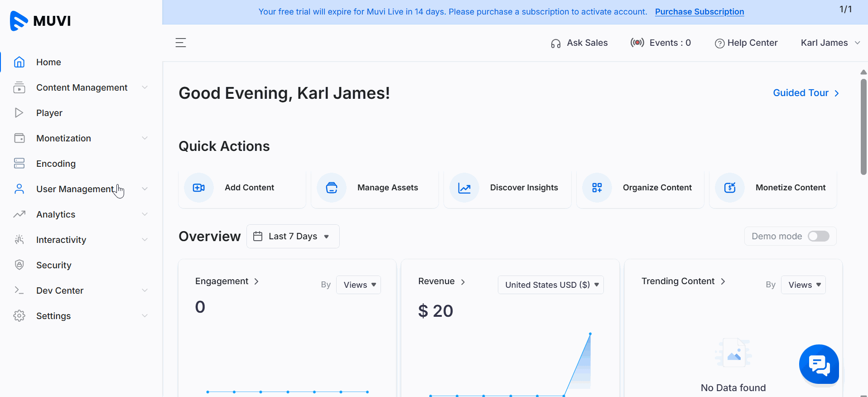Click the Monetize Content dollar icon
Viewport: 868px width, 397px height.
point(730,188)
